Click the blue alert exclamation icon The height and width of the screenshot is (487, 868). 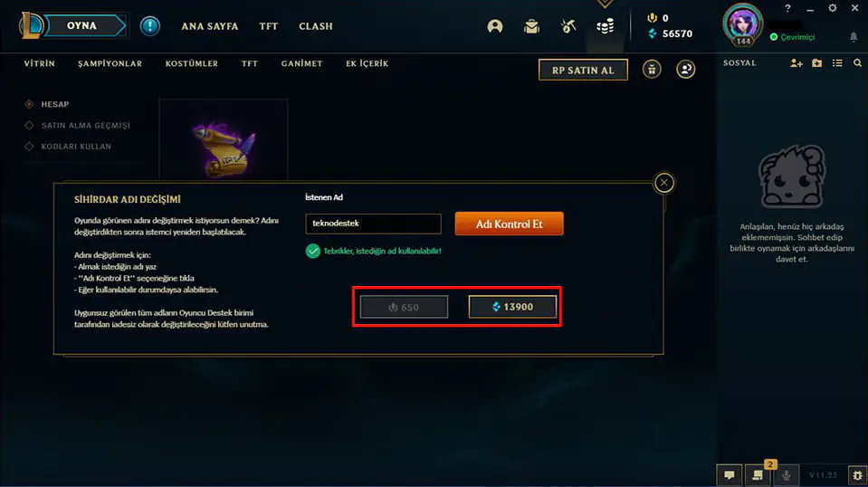click(149, 26)
